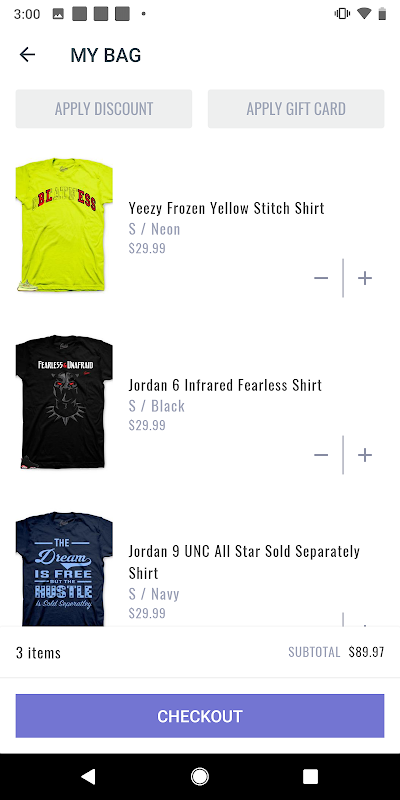Open the black Fearless shirt thumbnail
The height and width of the screenshot is (800, 400).
point(64,402)
